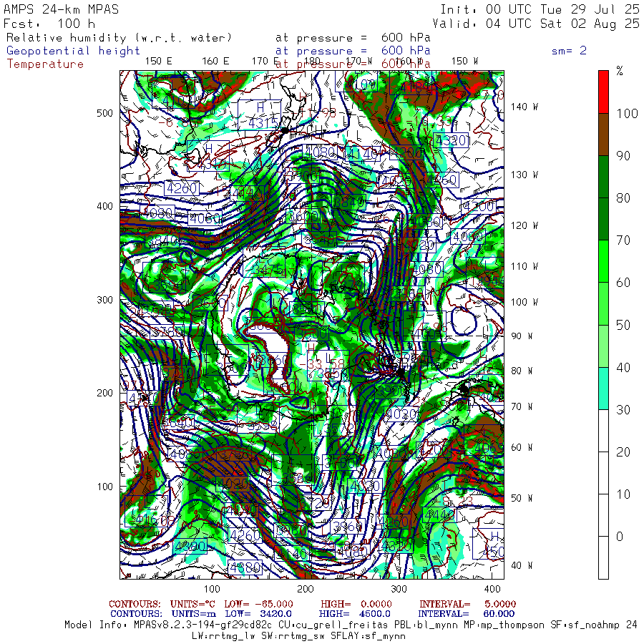The width and height of the screenshot is (644, 644).
Task: Click the red 'HIGH= 0.0000' contour text
Action: 356,604
